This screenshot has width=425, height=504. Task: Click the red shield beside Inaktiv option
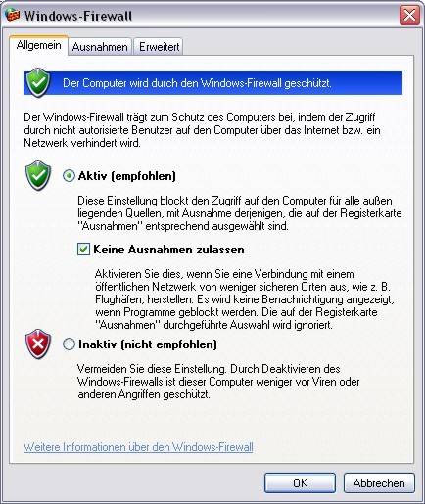(x=38, y=344)
